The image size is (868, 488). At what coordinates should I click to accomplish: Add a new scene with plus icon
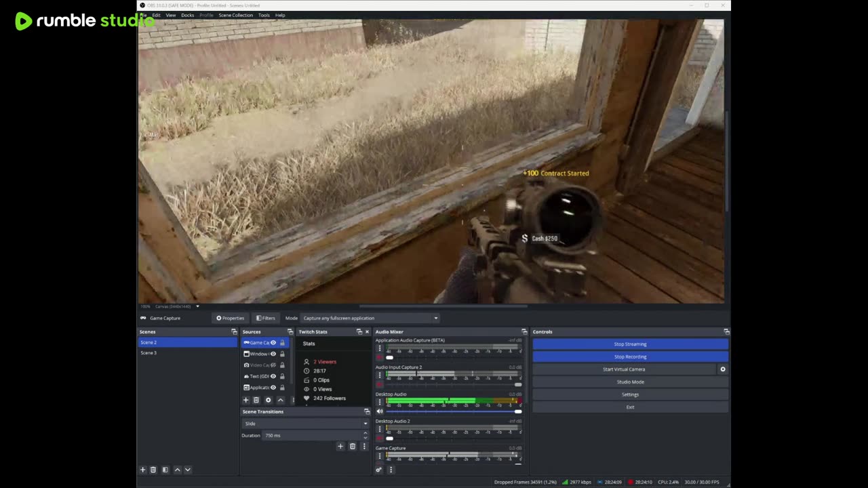[x=142, y=470]
